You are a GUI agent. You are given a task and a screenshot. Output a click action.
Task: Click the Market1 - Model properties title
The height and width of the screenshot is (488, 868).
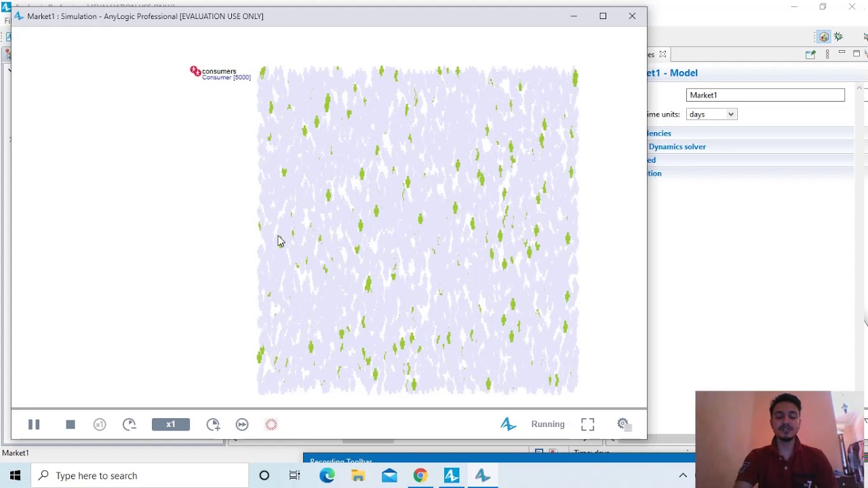[673, 73]
